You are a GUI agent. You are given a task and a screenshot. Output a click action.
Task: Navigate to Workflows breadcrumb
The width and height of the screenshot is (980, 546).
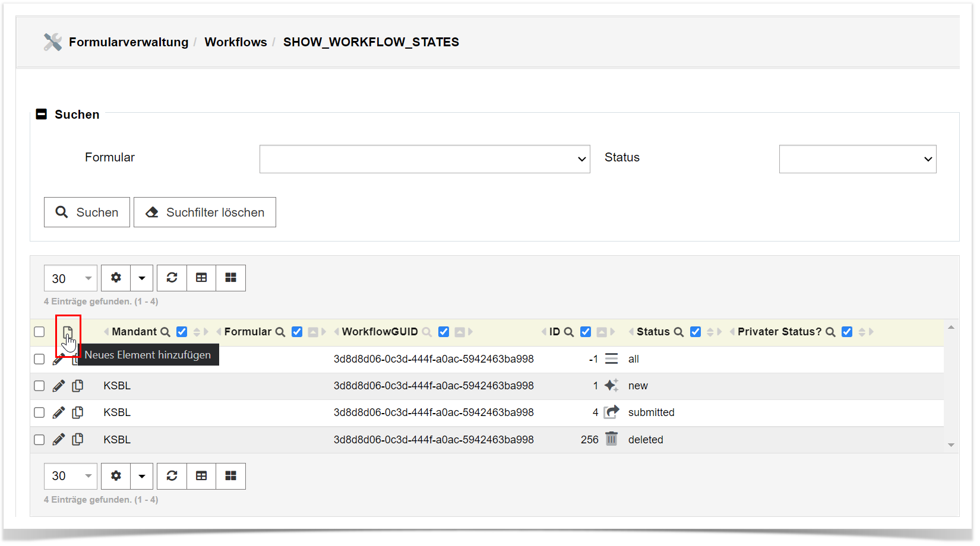tap(235, 42)
